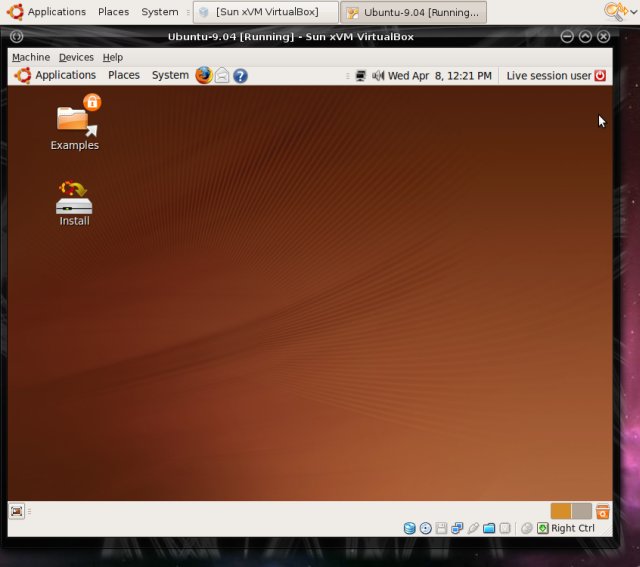
Task: Switch to the [Sun xVM VirtualBox] taskbar window
Action: point(264,12)
